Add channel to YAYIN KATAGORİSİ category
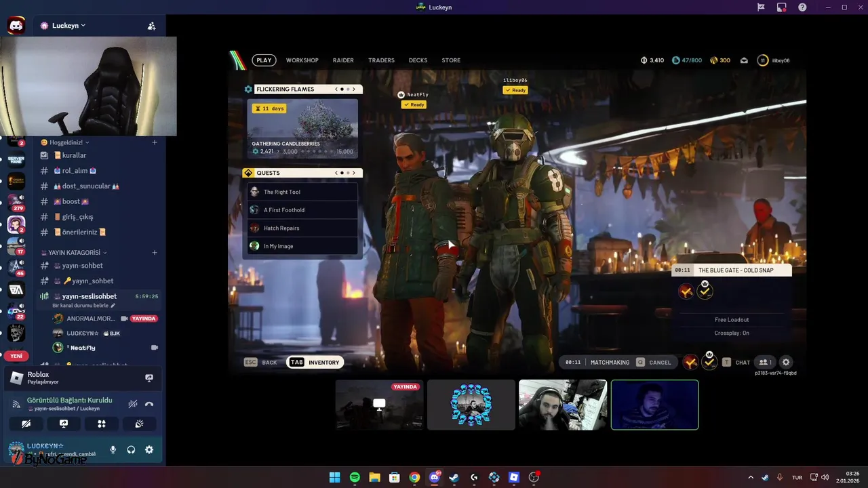Screen dimensions: 868x488 point(155,252)
